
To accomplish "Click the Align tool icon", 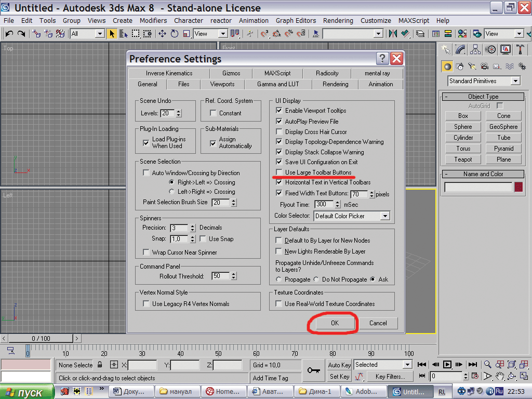I will [405, 34].
